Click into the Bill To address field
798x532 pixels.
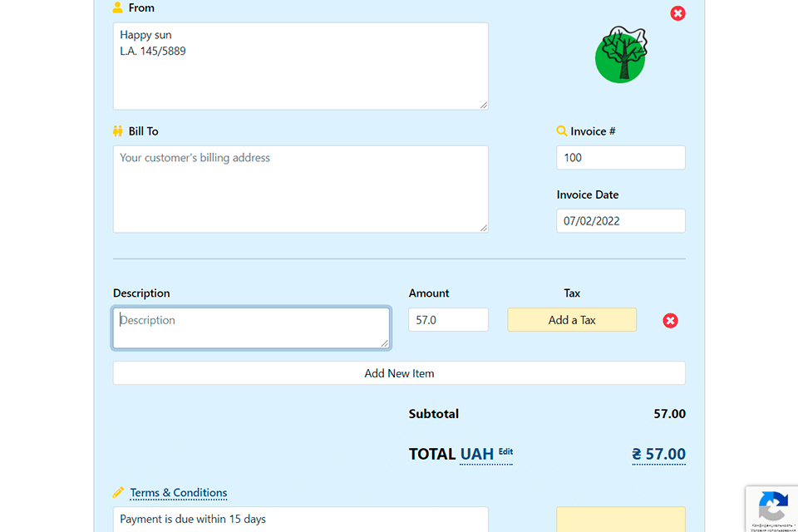click(x=300, y=190)
